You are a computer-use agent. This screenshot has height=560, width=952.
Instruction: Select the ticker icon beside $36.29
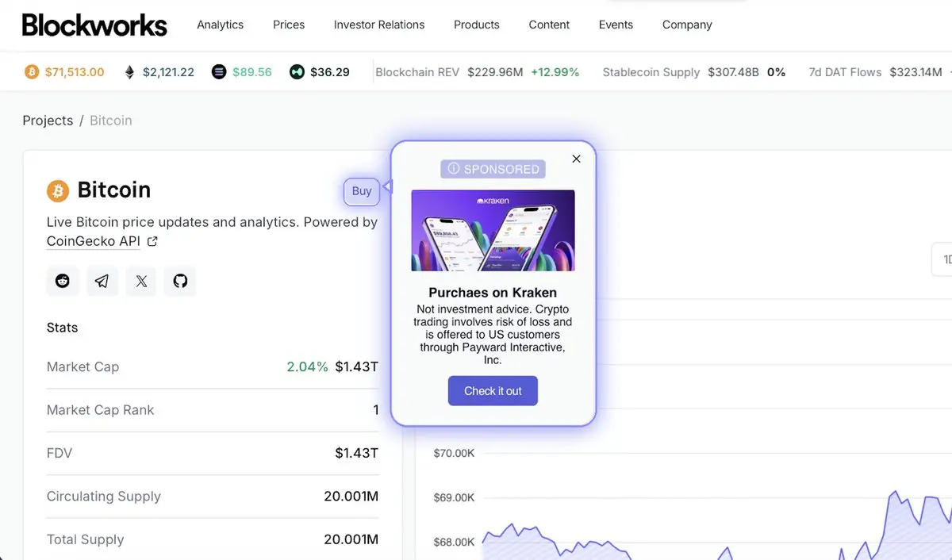click(x=297, y=72)
